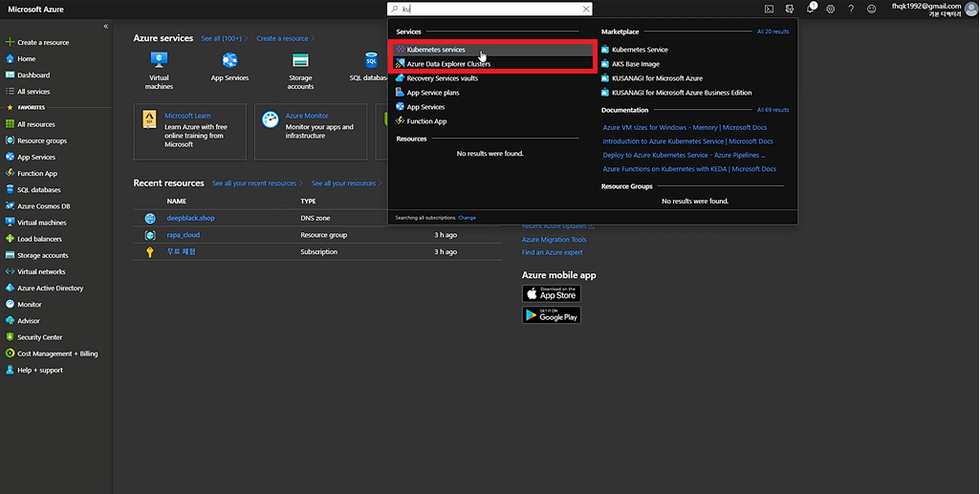The image size is (980, 494).
Task: Open Deploy to Azure Kubernetes Service doc
Action: 684,155
